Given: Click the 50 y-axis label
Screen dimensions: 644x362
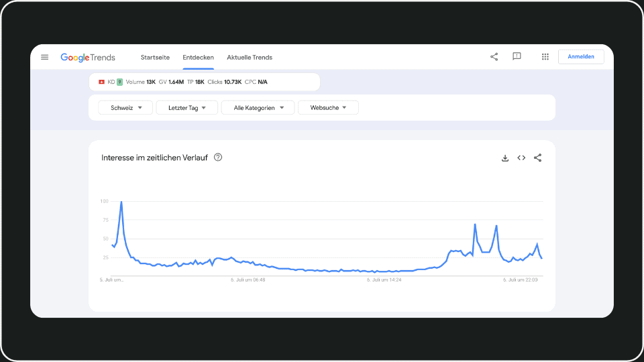Looking at the screenshot, I should 105,239.
